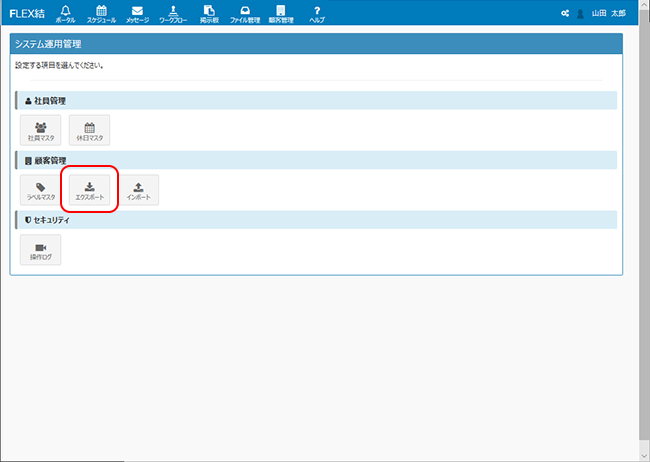Click the user name 山田 太郎
The height and width of the screenshot is (462, 650).
(609, 13)
